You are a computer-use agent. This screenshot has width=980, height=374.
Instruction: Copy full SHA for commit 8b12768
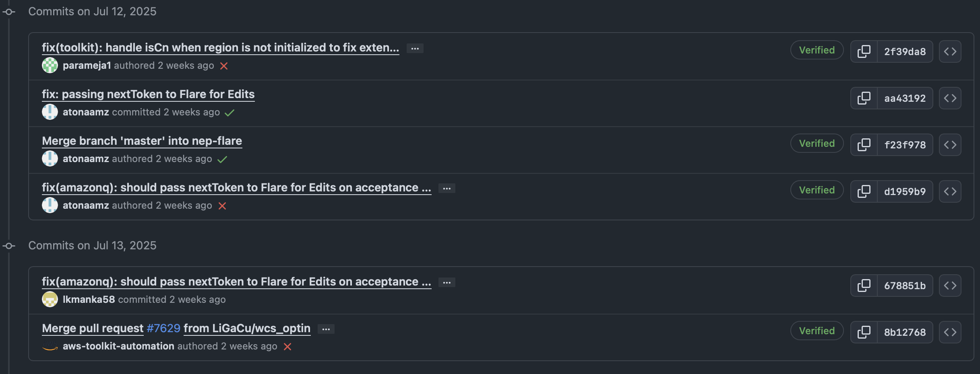864,332
